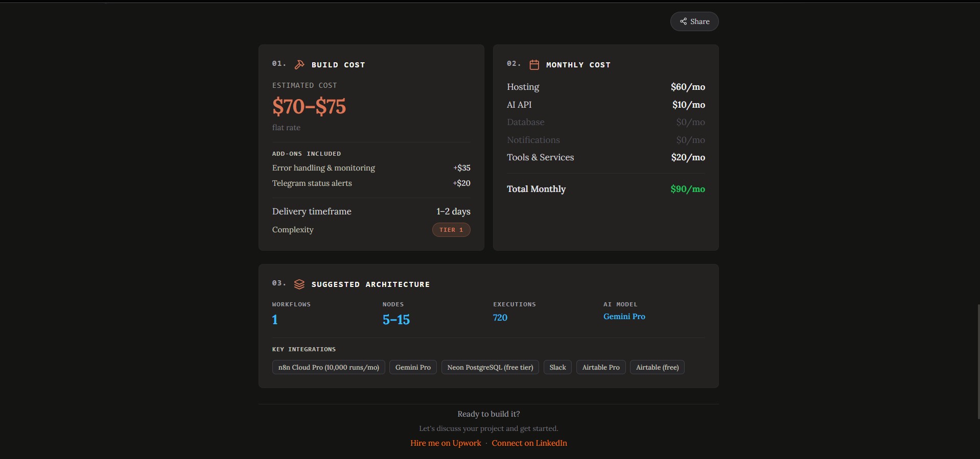Click the SUGGESTED ARCHITECTURE heading

click(370, 284)
